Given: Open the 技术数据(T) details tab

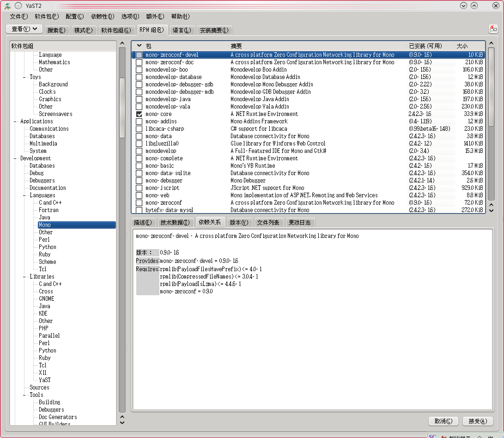Looking at the screenshot, I should coord(175,223).
